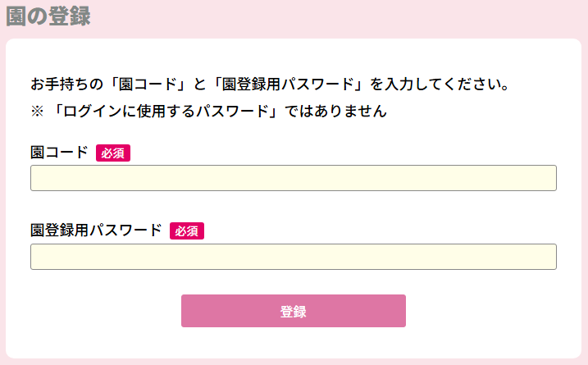This screenshot has width=588, height=365.
Task: Click the 登録 text on the submit button
Action: tap(293, 312)
